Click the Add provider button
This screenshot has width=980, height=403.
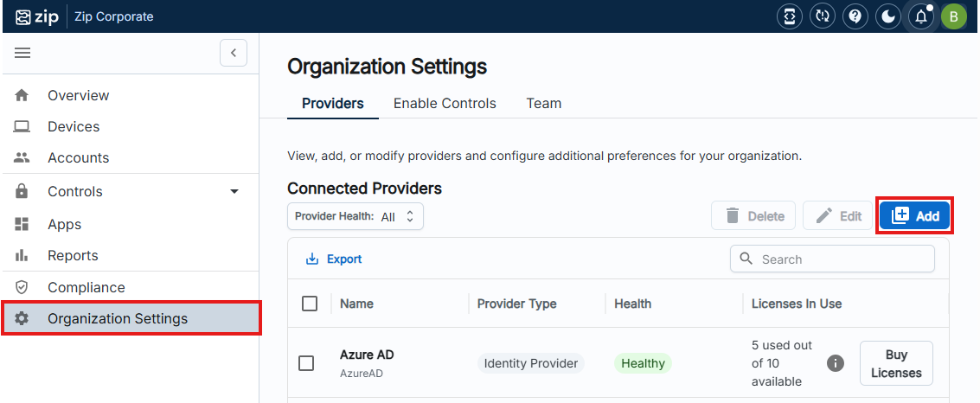915,216
